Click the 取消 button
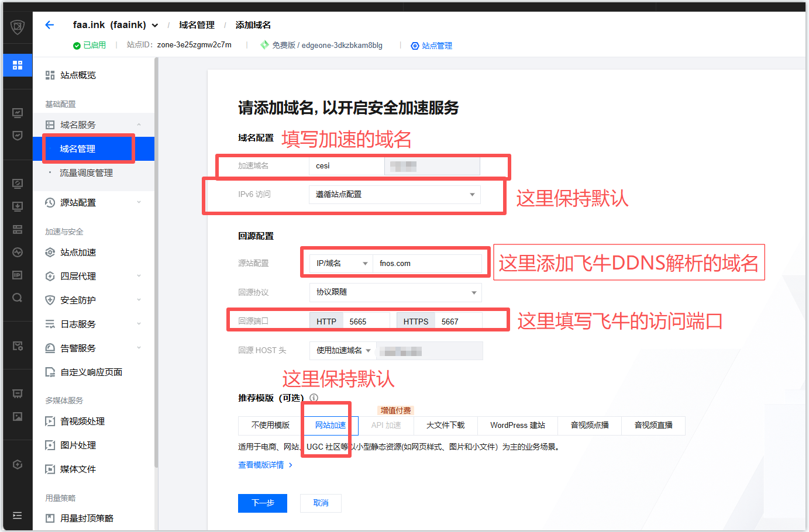The width and height of the screenshot is (809, 532). pos(321,503)
